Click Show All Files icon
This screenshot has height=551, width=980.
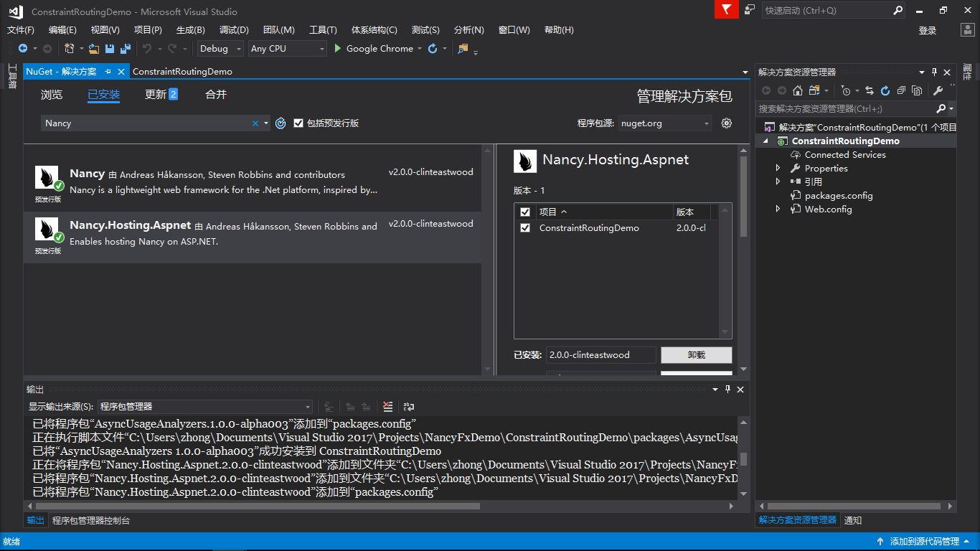click(x=917, y=90)
